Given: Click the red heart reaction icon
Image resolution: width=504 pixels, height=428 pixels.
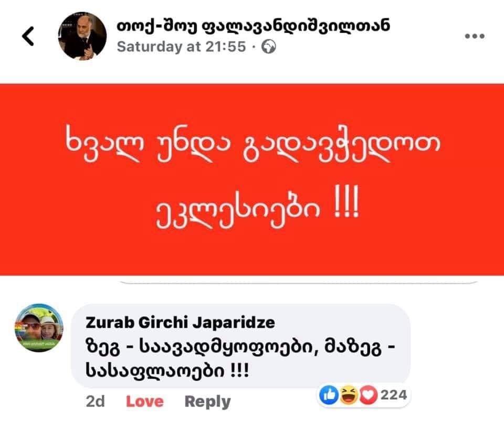Looking at the screenshot, I should 369,395.
